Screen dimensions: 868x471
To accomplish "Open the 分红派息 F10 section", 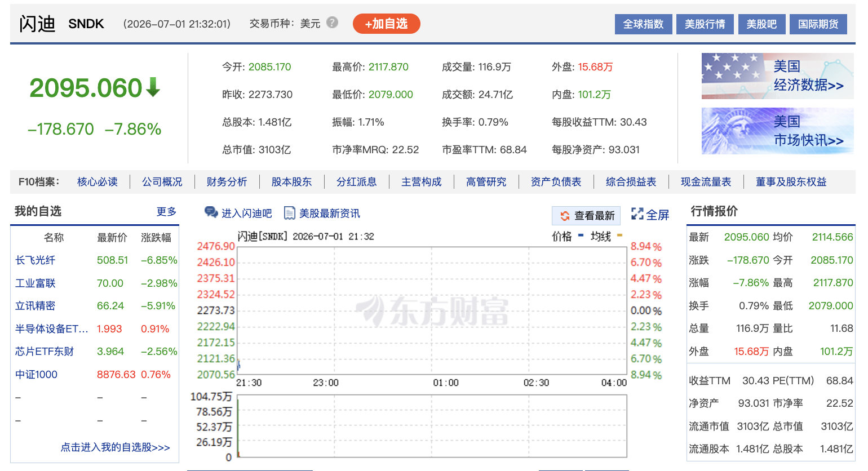I will point(356,181).
